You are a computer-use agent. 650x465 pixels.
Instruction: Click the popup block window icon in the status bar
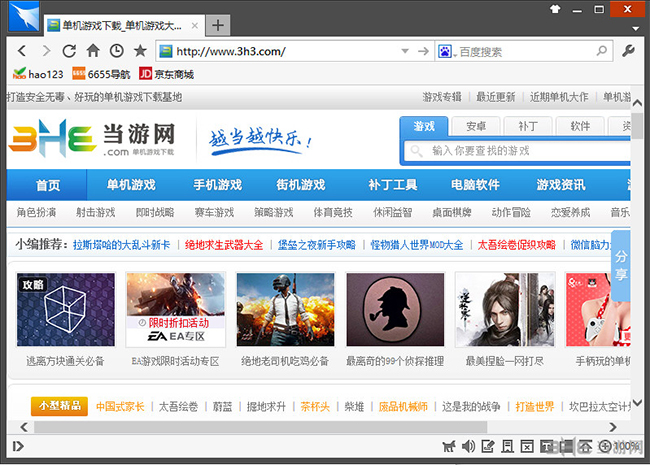pos(527,446)
